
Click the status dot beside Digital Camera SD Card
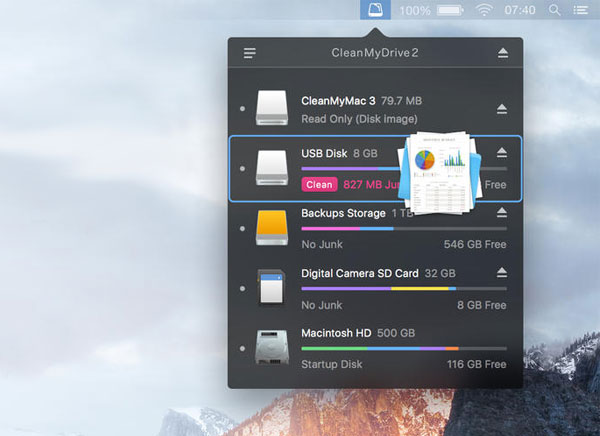[x=242, y=288]
